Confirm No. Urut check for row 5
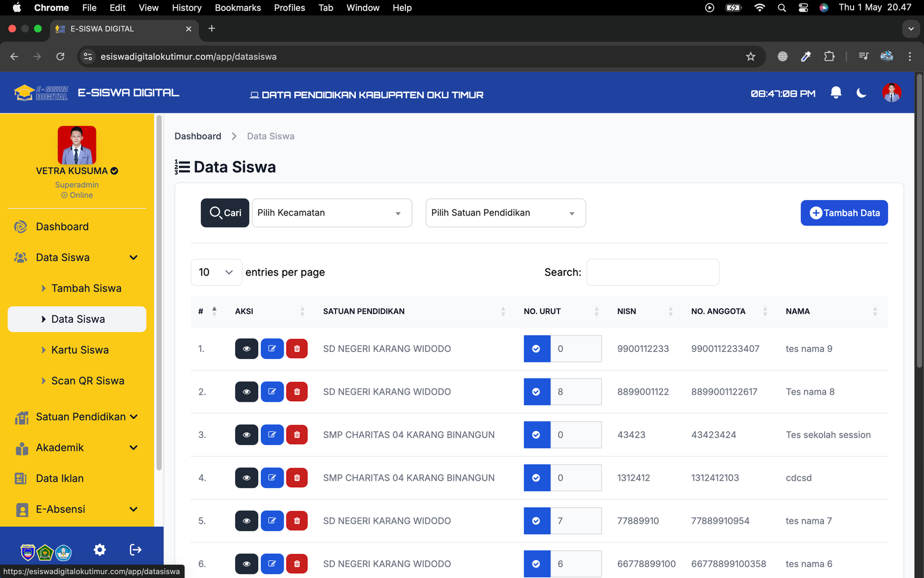 coord(536,521)
